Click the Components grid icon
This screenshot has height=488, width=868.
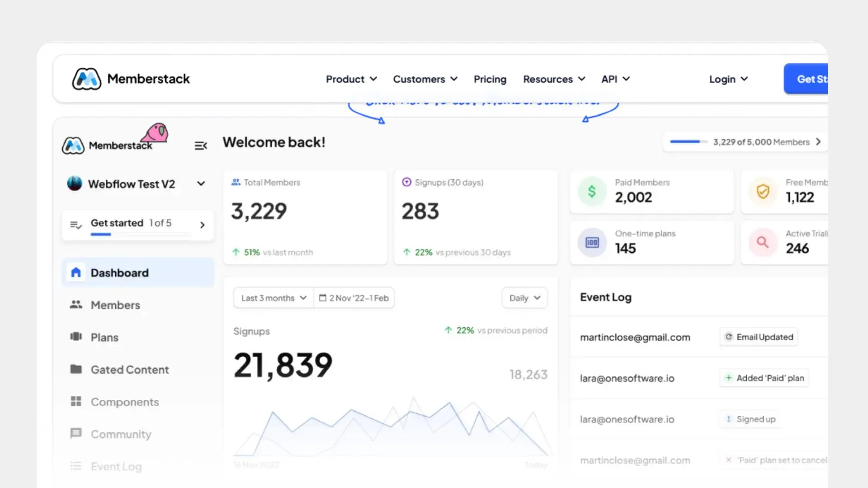(76, 401)
